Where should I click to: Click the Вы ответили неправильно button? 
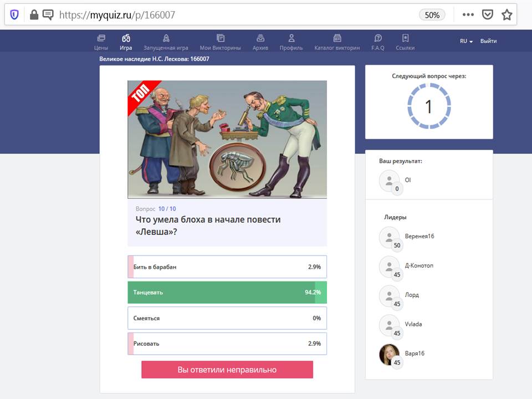pos(227,370)
